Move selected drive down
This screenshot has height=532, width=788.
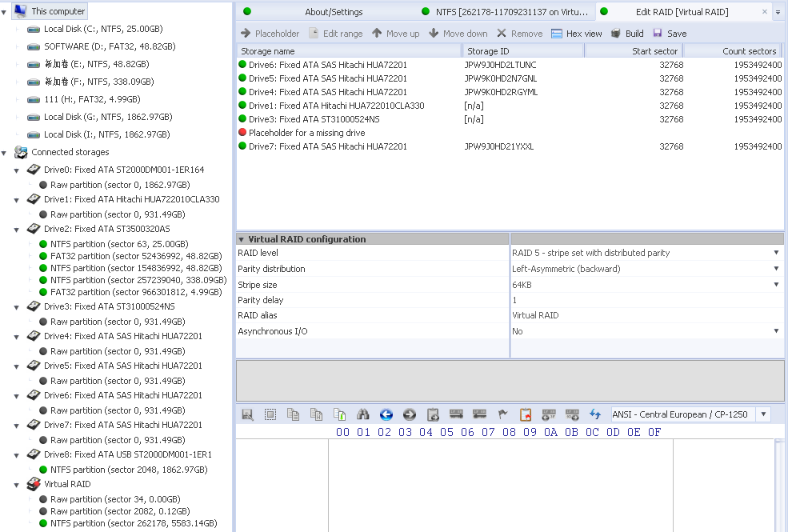tap(458, 34)
